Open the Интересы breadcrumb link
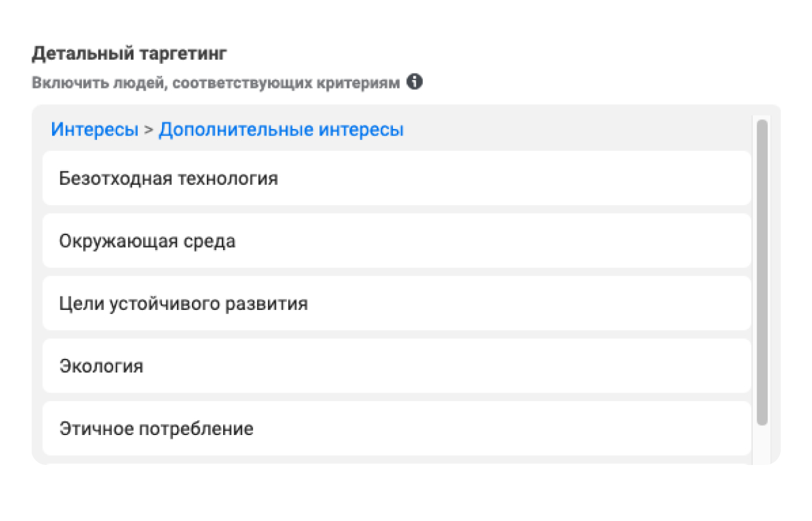The width and height of the screenshot is (812, 521). 94,130
